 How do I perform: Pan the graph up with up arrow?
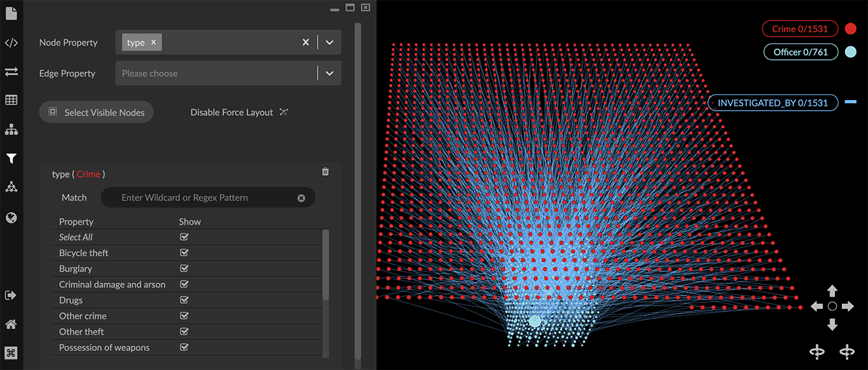click(x=832, y=291)
